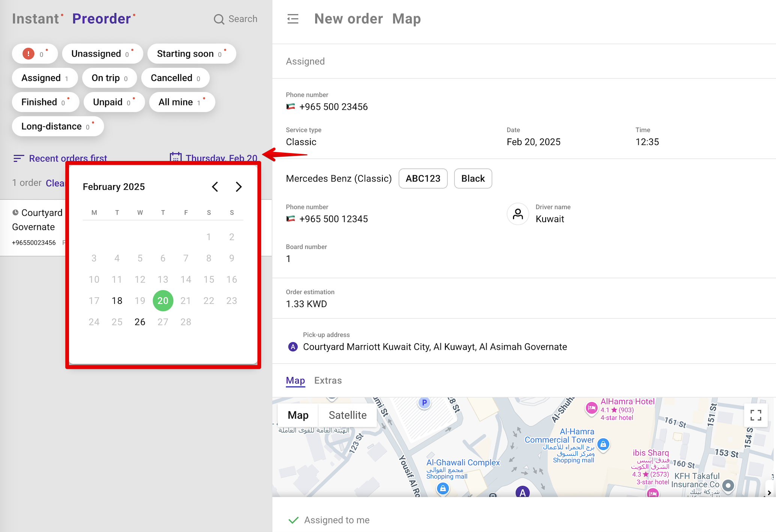Image resolution: width=776 pixels, height=532 pixels.
Task: Click the sort icon for Recent orders
Action: click(18, 158)
